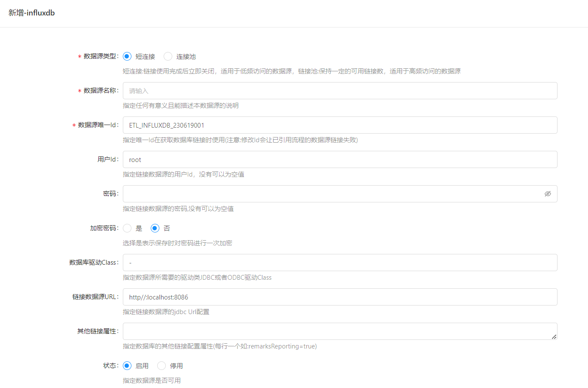Image resolution: width=588 pixels, height=388 pixels.
Task: Focus the 密码 password input
Action: [331, 194]
